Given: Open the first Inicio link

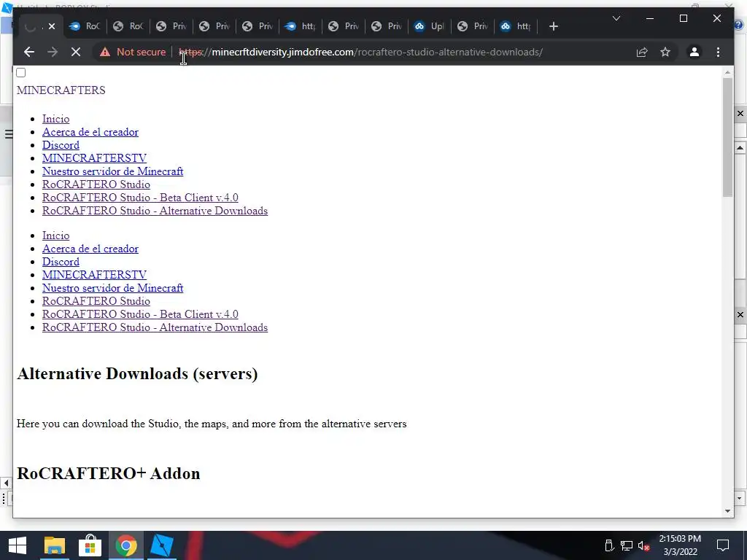Looking at the screenshot, I should coord(55,119).
